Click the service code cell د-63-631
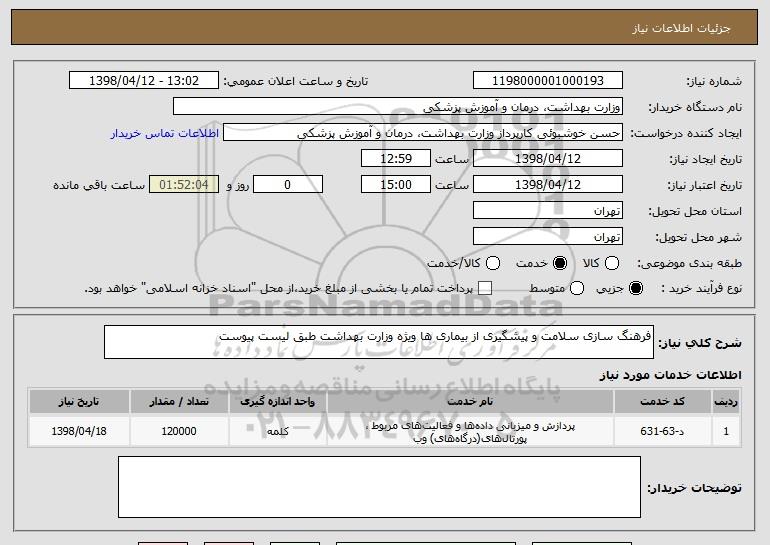 pyautogui.click(x=662, y=431)
